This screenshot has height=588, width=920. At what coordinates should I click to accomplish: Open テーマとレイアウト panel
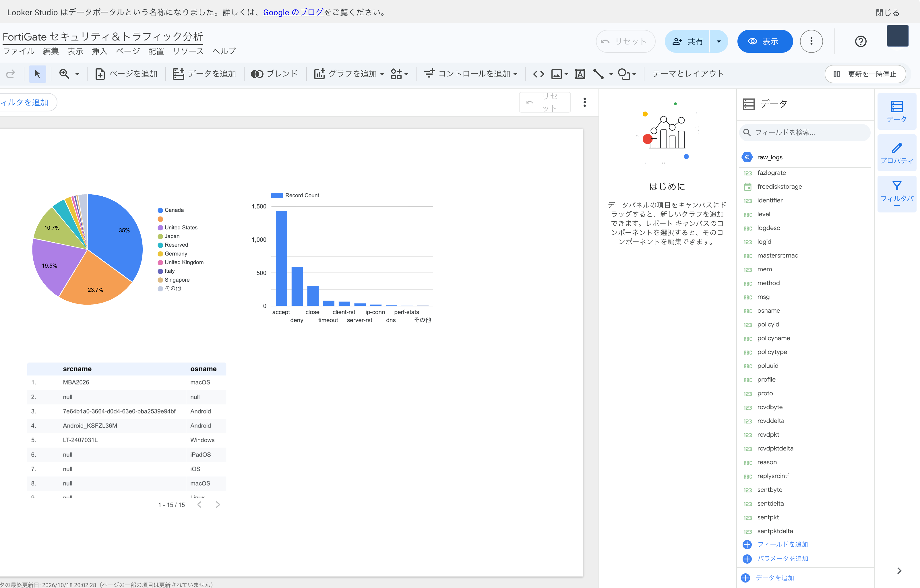point(688,74)
